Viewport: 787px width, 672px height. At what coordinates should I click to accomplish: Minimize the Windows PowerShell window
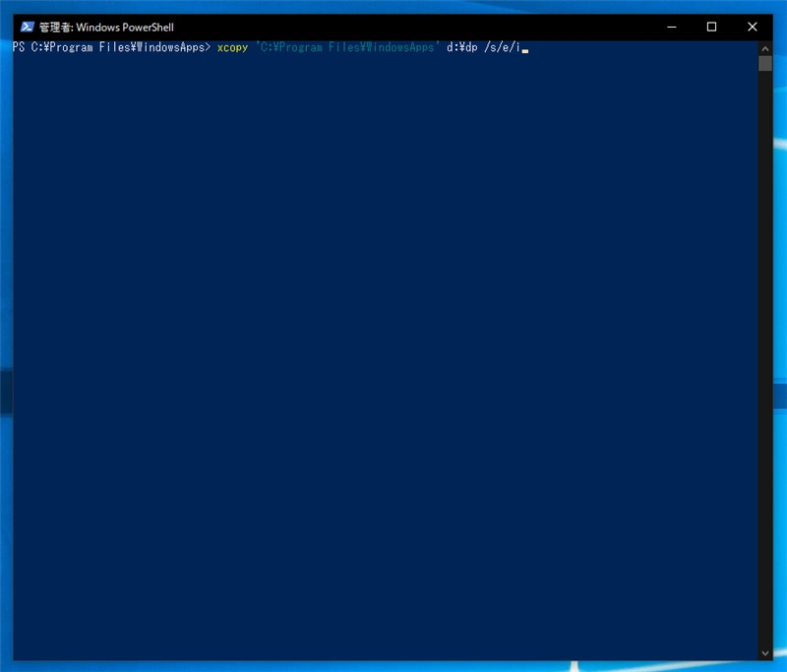(672, 28)
